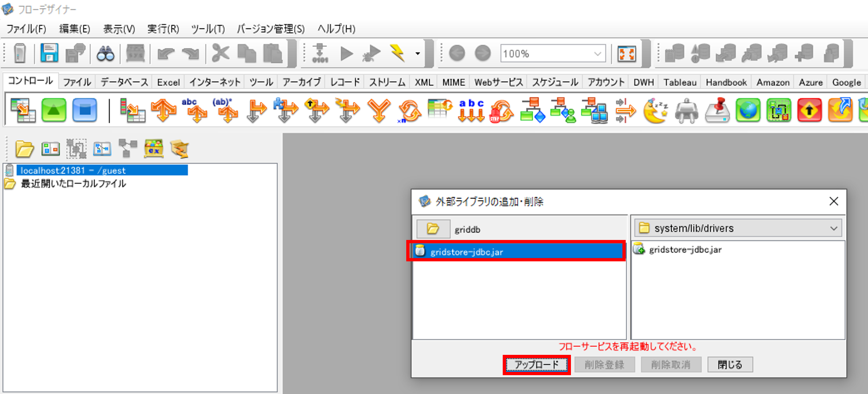Open the ツール(T) menu
The image size is (868, 394).
click(208, 29)
